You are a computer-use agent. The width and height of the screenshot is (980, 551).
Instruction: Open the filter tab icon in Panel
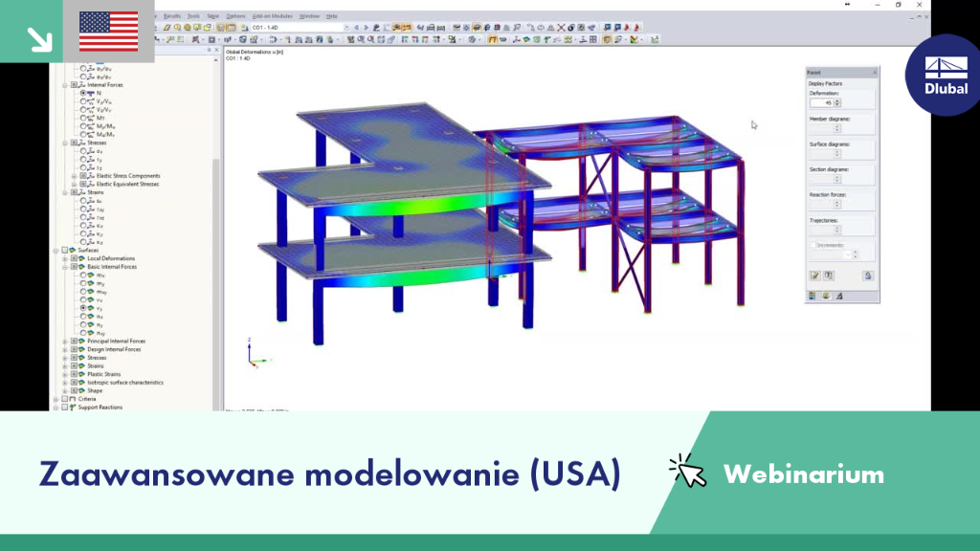point(839,297)
